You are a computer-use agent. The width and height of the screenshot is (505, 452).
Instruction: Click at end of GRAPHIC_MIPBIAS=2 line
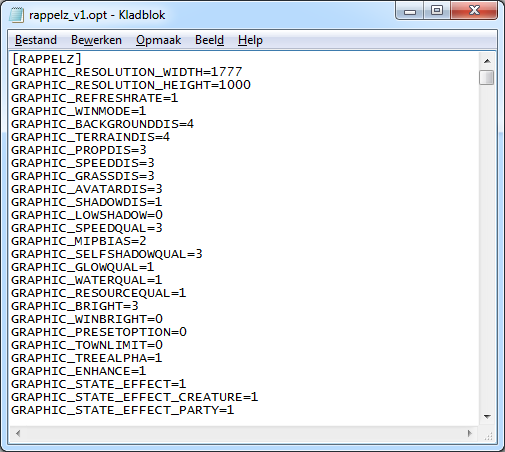pos(147,241)
